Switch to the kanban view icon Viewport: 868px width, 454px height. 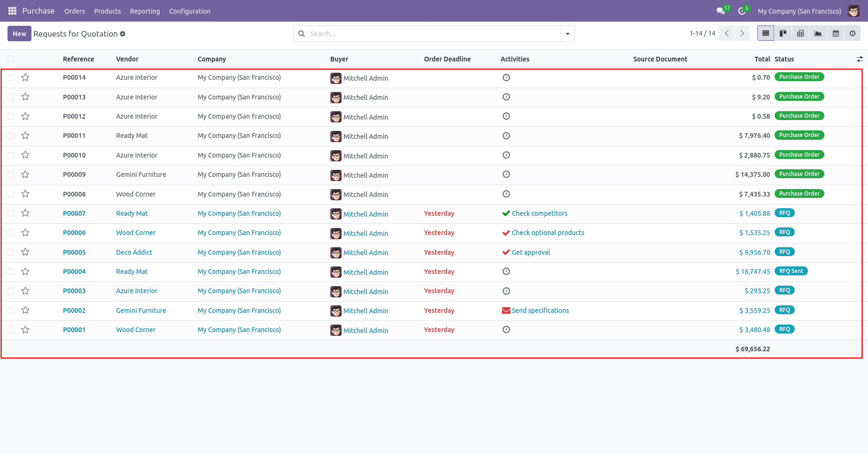click(x=783, y=33)
